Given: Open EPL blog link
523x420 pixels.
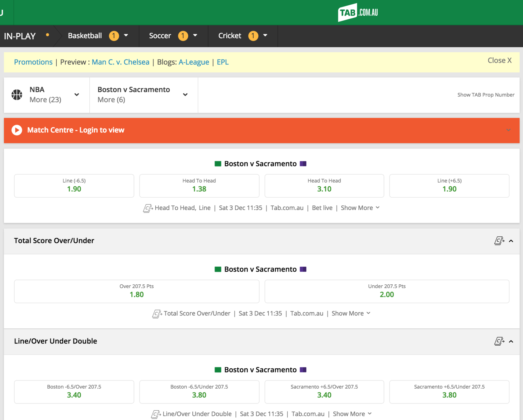Looking at the screenshot, I should pos(223,62).
